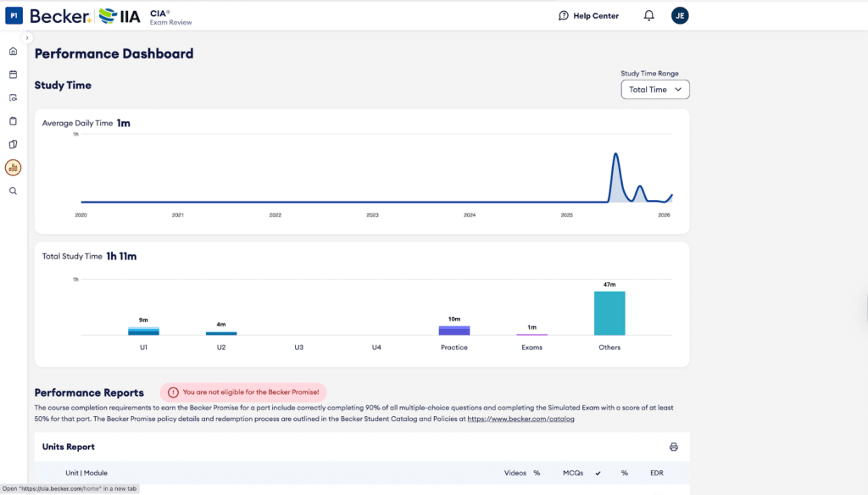Click the Becker logo

point(61,15)
